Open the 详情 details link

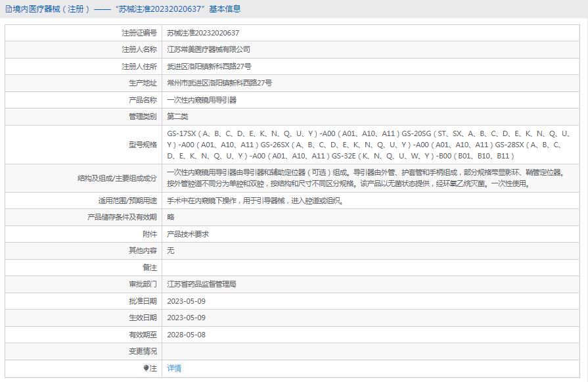coord(174,368)
